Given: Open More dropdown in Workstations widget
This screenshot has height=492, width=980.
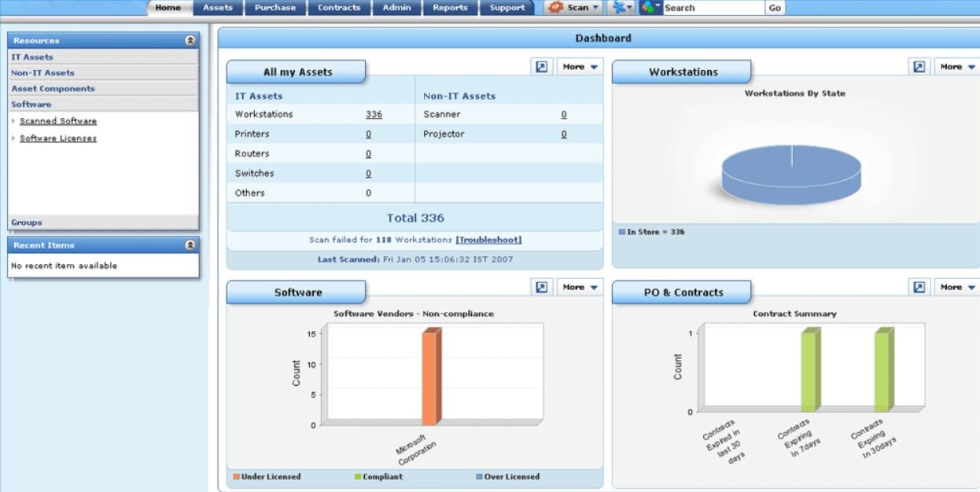Looking at the screenshot, I should click(956, 67).
